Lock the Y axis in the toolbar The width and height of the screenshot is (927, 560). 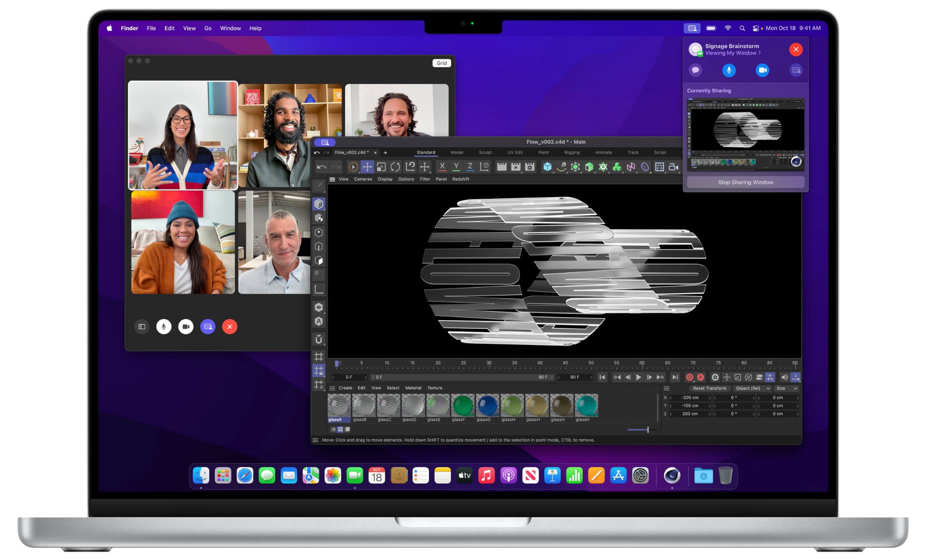click(456, 167)
